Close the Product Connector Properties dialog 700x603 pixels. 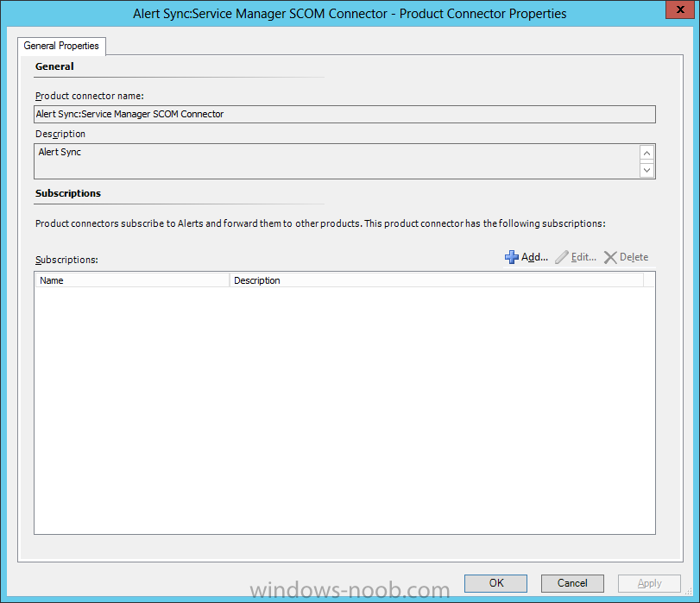coord(680,9)
